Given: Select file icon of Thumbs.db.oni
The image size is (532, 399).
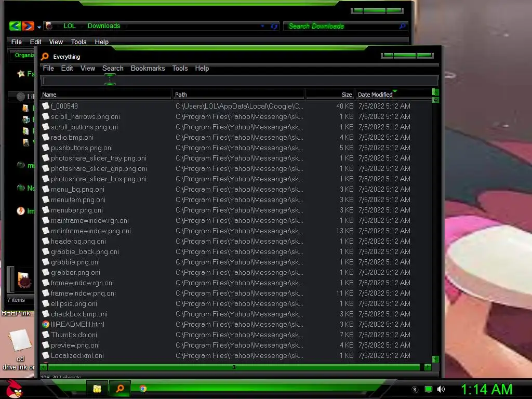Looking at the screenshot, I should (46, 335).
